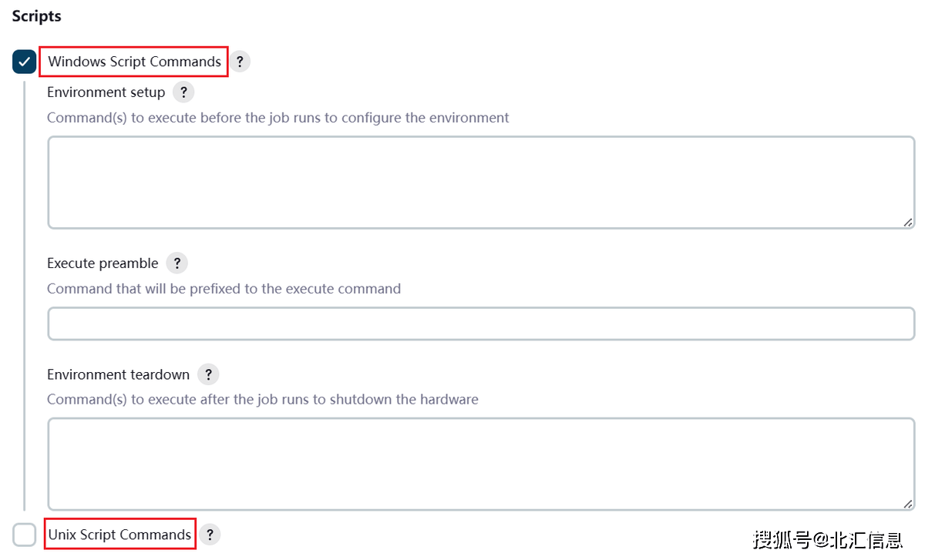Grab the Environment teardown textarea resize handle
The image size is (925, 560).
pyautogui.click(x=908, y=504)
